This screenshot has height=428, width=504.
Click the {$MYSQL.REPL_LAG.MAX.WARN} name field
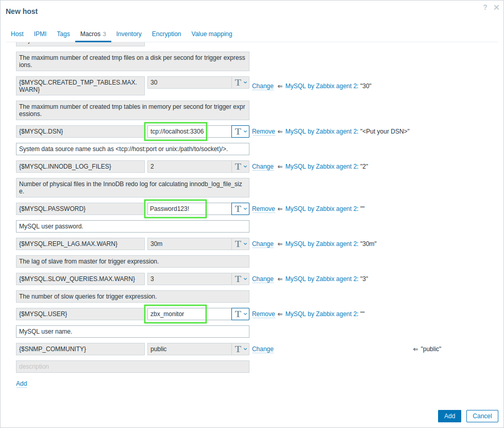[80, 244]
